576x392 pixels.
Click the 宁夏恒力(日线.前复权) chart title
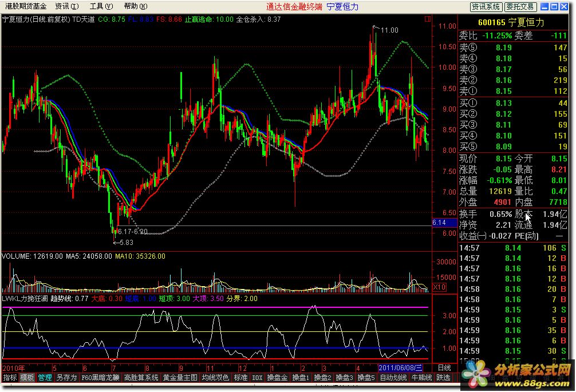coord(36,19)
